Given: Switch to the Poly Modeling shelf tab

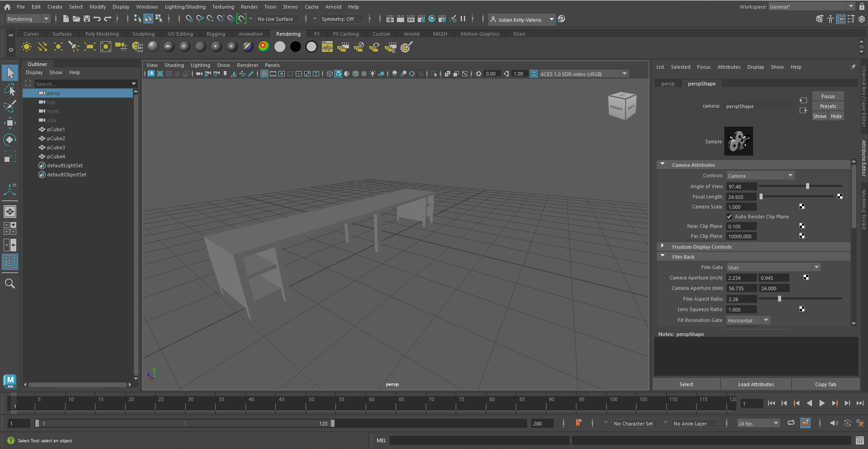Looking at the screenshot, I should 102,34.
